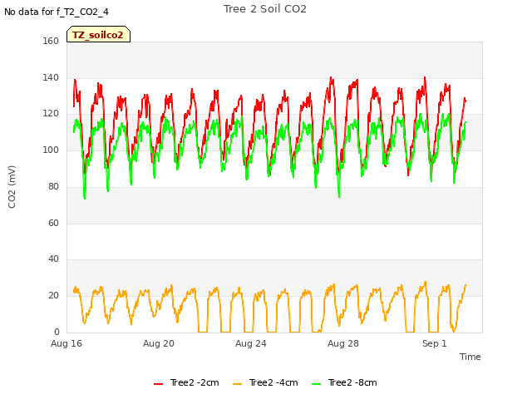Image resolution: width=532 pixels, height=399 pixels.
Task: Click the Sep 1 x-axis tick label
Action: click(x=434, y=343)
